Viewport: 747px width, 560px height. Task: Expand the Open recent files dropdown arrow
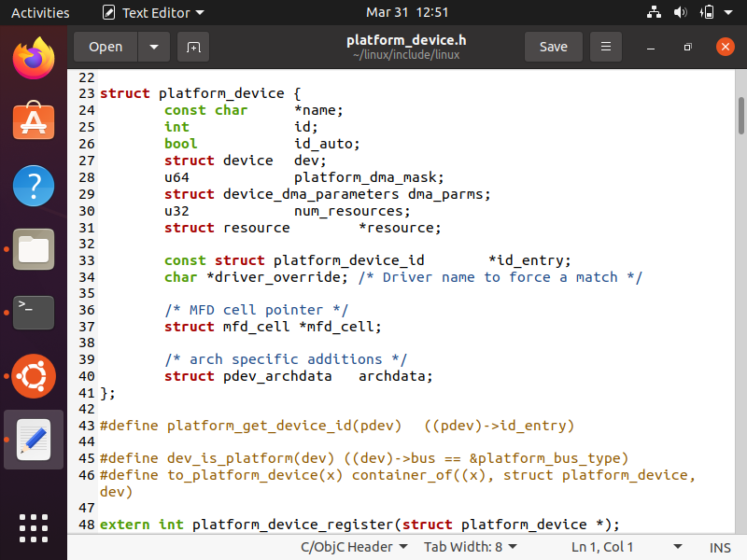pyautogui.click(x=154, y=47)
